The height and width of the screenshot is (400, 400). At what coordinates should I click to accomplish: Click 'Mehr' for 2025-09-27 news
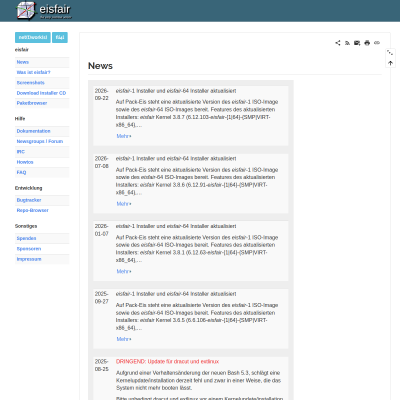click(124, 339)
